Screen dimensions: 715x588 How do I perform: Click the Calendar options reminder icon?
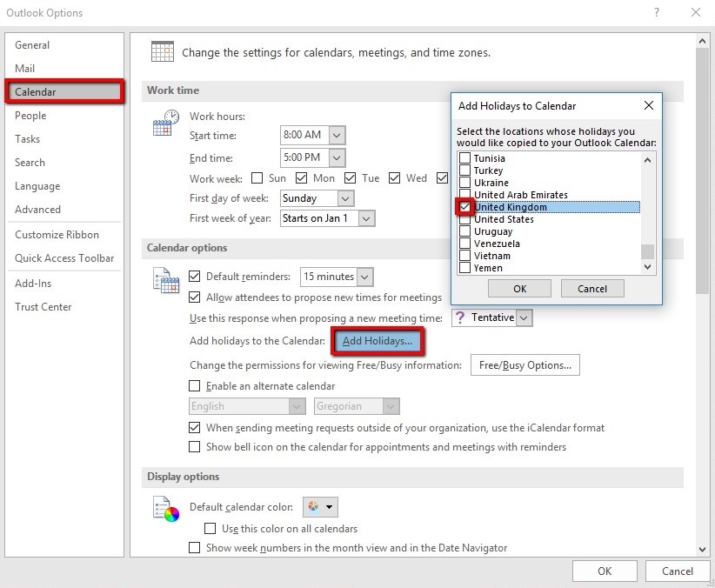coord(164,279)
